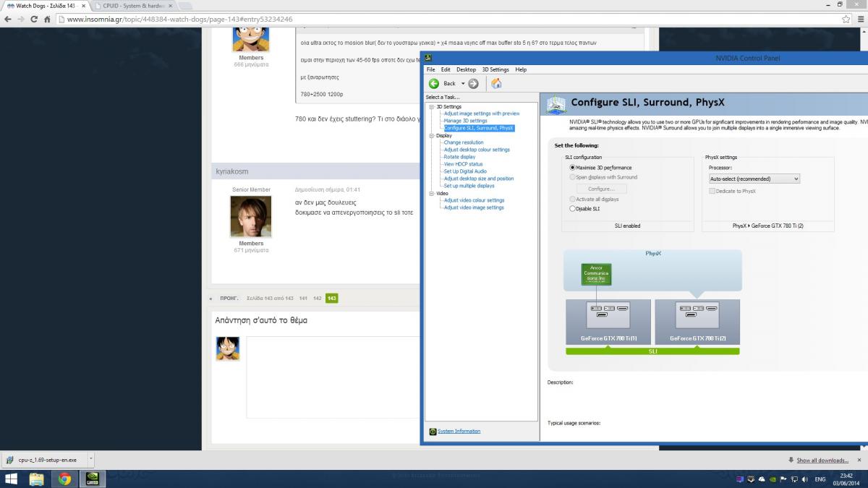Viewport: 868px width, 488px height.
Task: Click the greyed Configure... button
Action: point(602,188)
